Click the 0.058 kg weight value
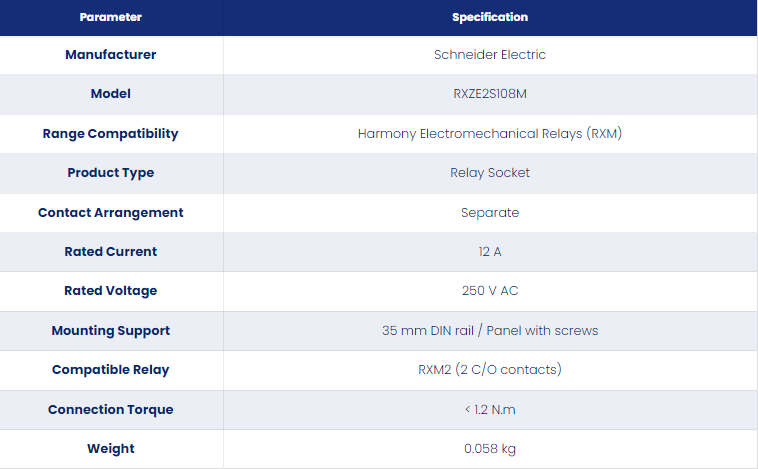The width and height of the screenshot is (758, 469). pyautogui.click(x=490, y=449)
